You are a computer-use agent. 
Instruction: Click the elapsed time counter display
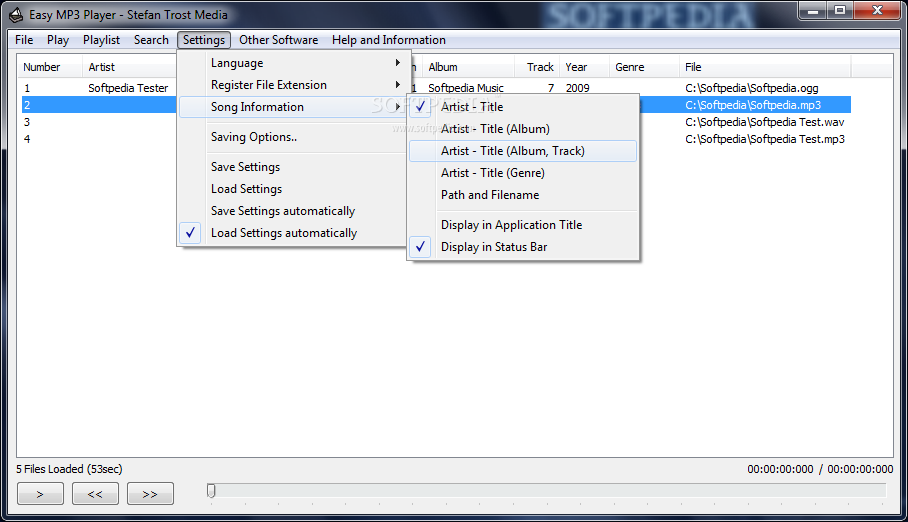780,469
